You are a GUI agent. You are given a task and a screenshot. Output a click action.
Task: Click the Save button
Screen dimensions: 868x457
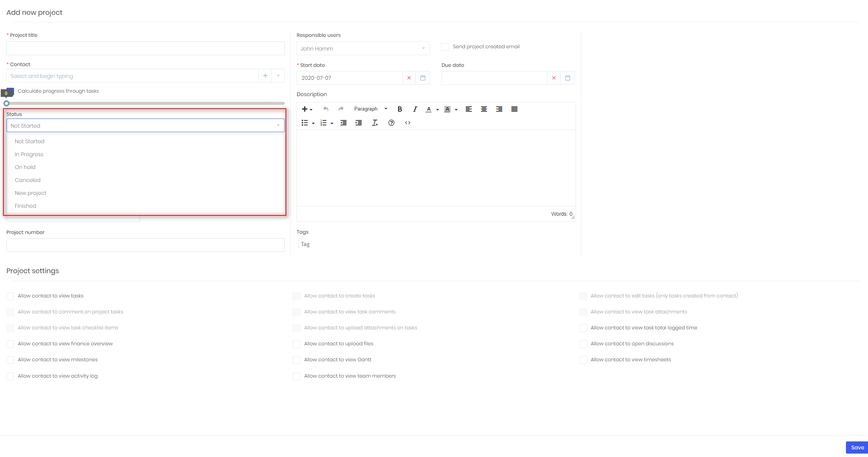857,448
